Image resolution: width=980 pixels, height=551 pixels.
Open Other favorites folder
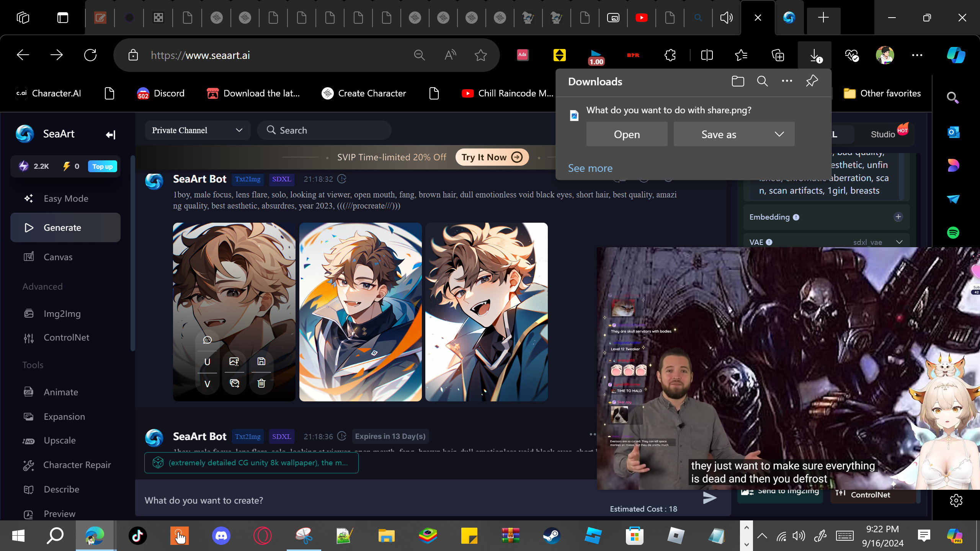[882, 93]
